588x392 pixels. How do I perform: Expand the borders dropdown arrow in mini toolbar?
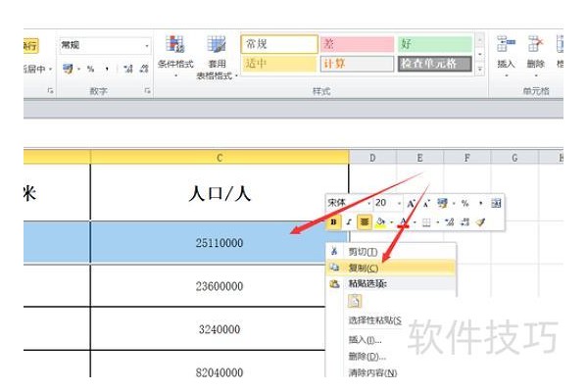437,222
